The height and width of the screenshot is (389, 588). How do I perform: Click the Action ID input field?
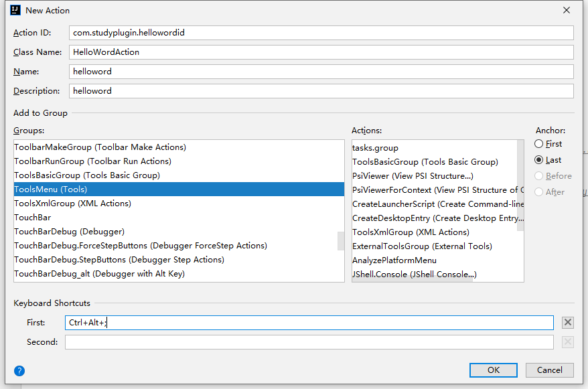point(321,33)
